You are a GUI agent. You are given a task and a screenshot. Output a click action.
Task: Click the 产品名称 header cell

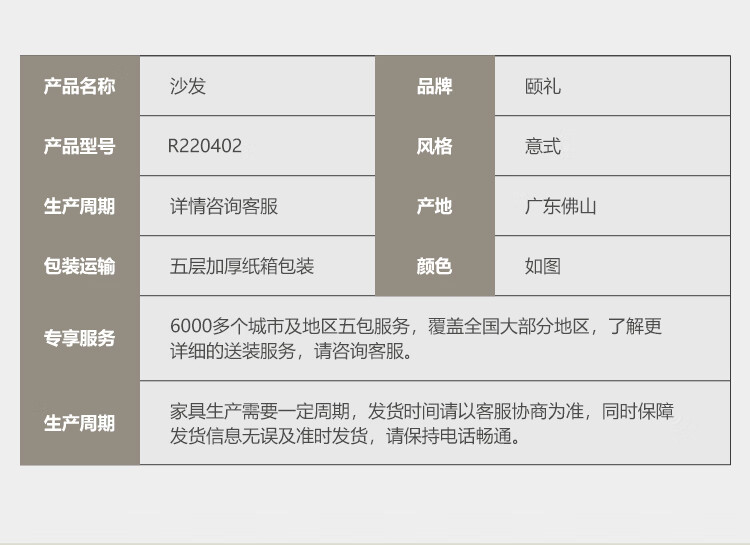79,87
